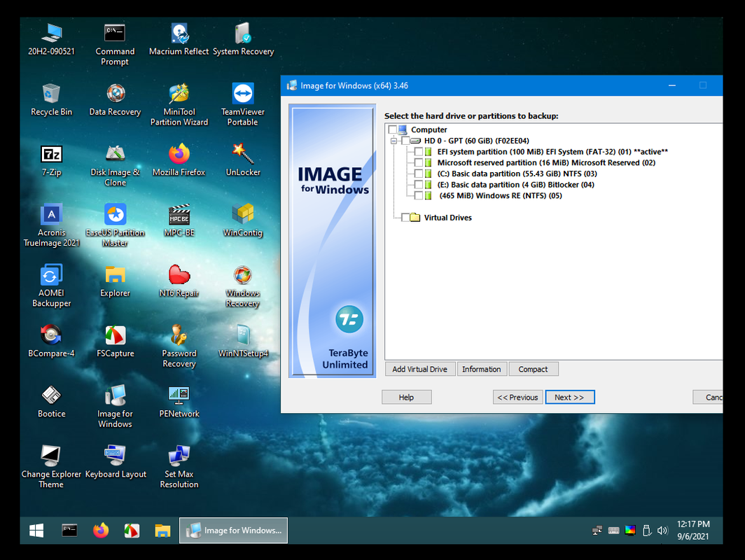Open Command Prompt from the taskbar
The width and height of the screenshot is (745, 560).
[x=69, y=530]
